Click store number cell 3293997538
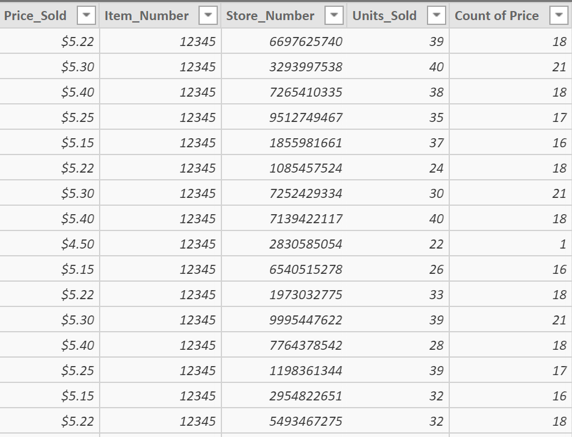This screenshot has width=572, height=437. (x=284, y=66)
